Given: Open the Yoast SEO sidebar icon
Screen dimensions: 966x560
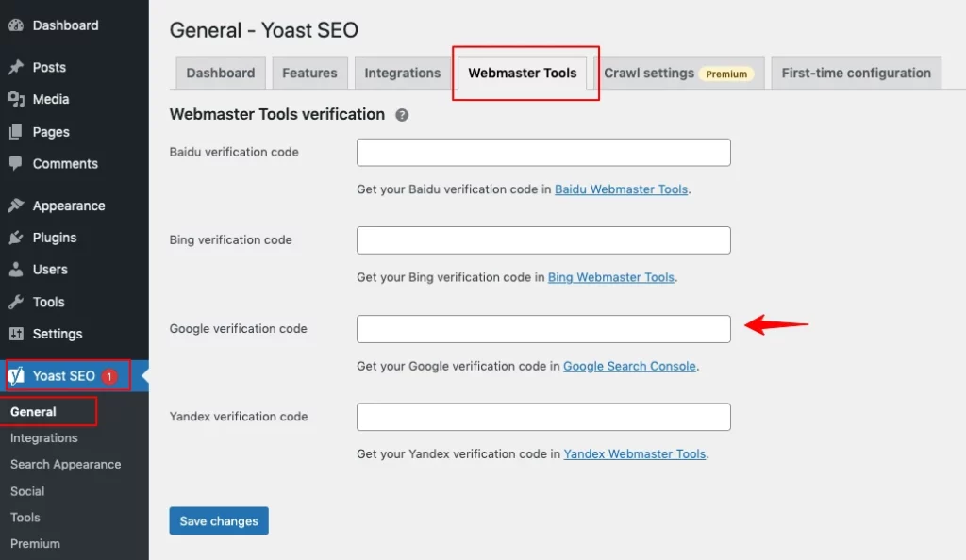Looking at the screenshot, I should tap(16, 375).
